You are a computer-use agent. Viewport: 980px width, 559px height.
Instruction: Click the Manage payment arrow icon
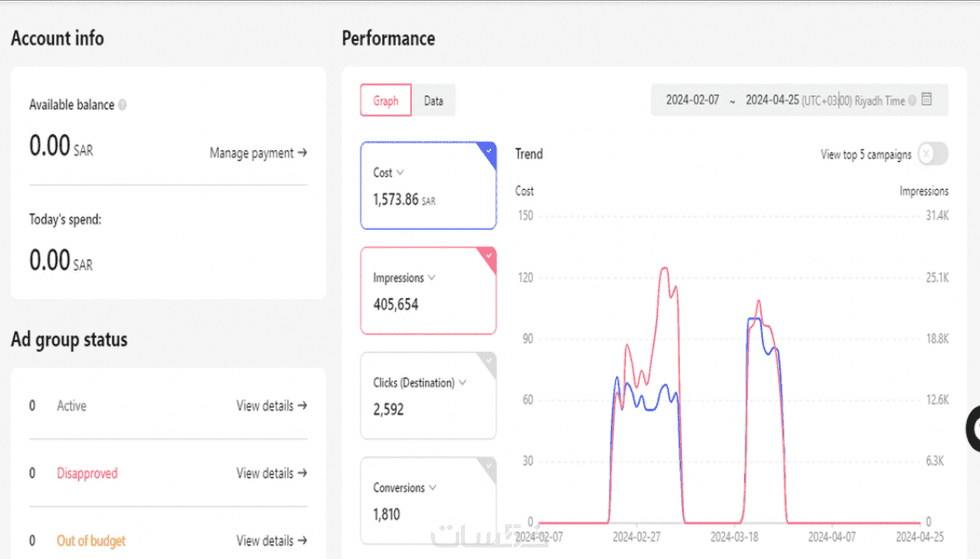click(x=302, y=153)
